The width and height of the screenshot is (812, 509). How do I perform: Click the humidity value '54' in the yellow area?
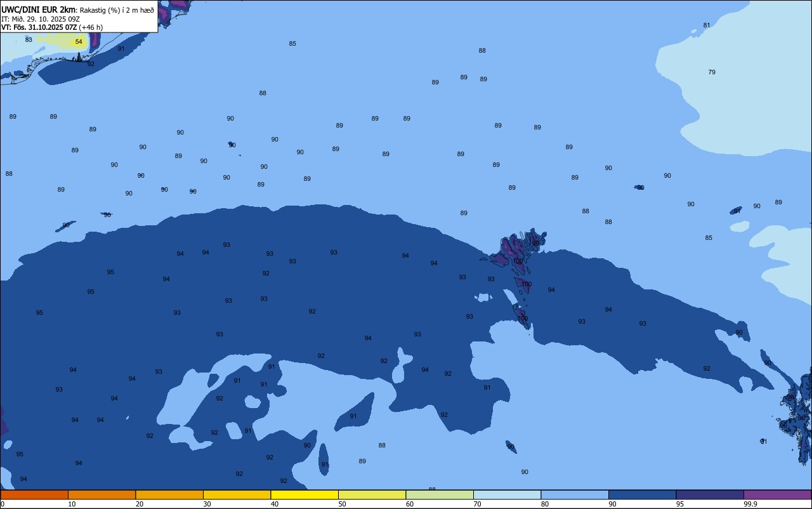pyautogui.click(x=79, y=42)
